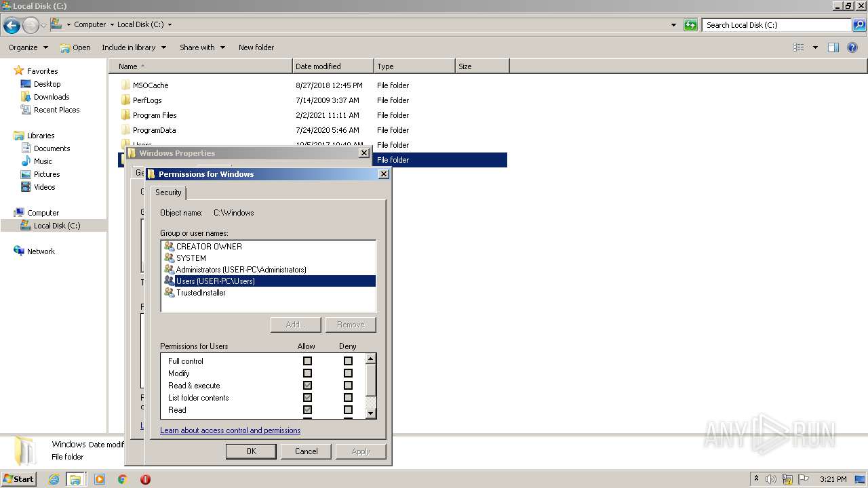This screenshot has width=868, height=488.
Task: Open the Organize dropdown menu
Action: pyautogui.click(x=28, y=47)
